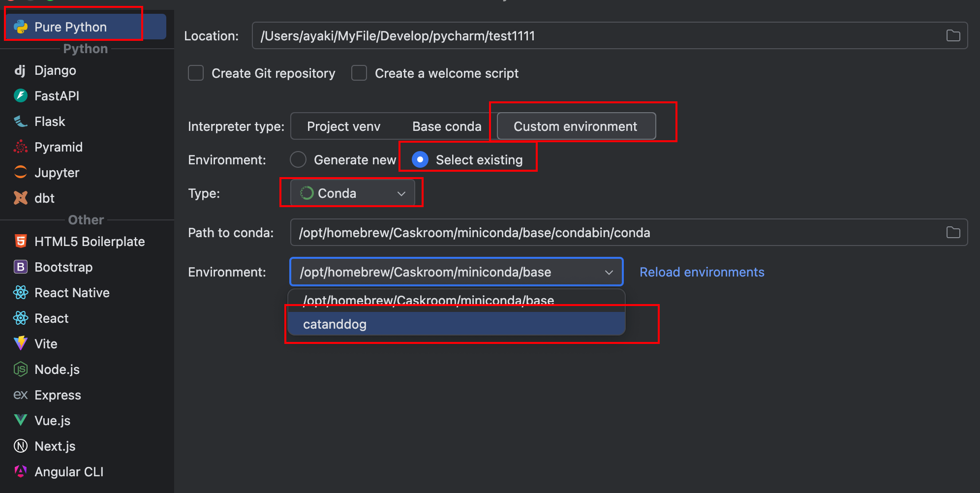Select Vue.js project type label
Screen dimensions: 980x493
(52, 421)
